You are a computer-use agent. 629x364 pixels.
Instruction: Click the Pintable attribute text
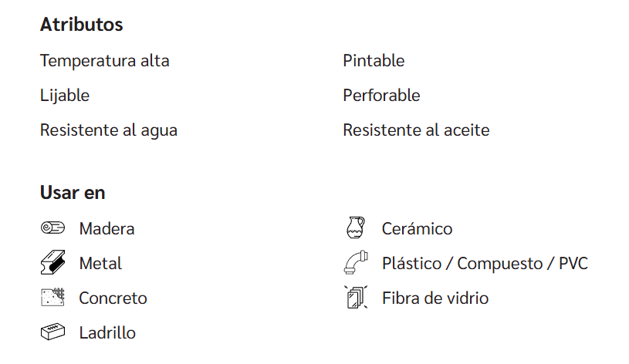click(x=374, y=60)
